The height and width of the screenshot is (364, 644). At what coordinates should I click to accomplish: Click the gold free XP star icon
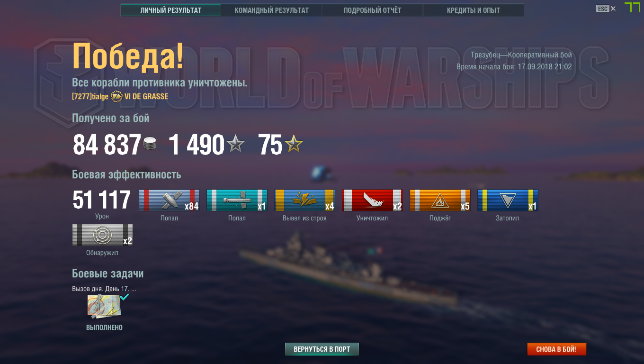pos(294,144)
